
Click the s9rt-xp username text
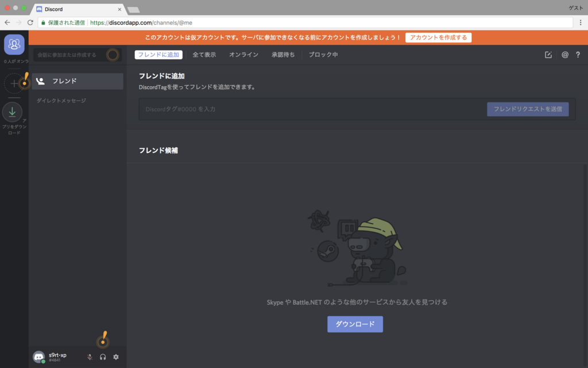click(x=58, y=355)
